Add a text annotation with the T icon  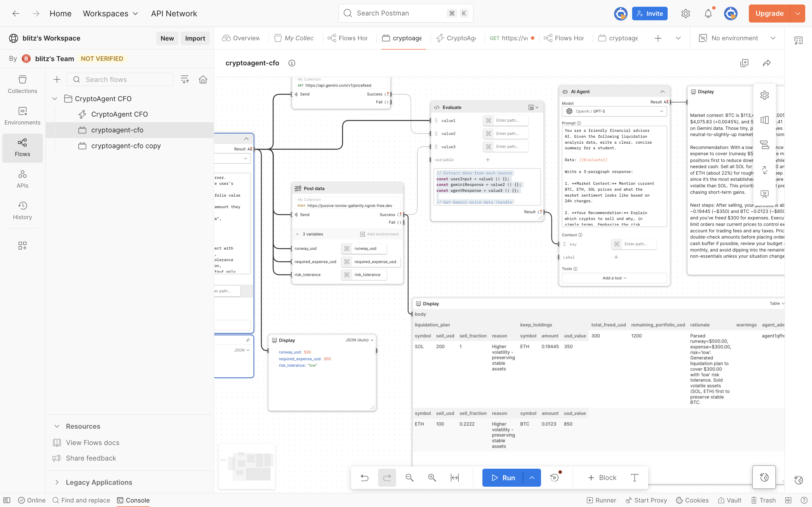[634, 477]
